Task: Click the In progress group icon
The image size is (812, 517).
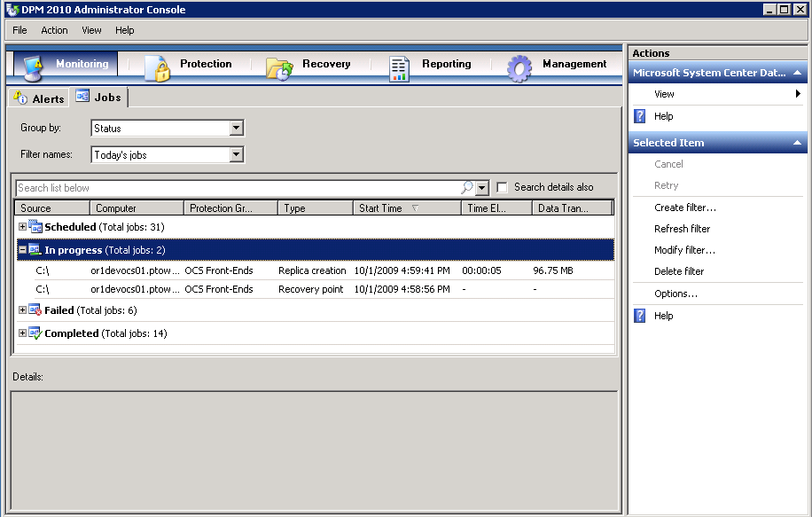Action: click(35, 250)
